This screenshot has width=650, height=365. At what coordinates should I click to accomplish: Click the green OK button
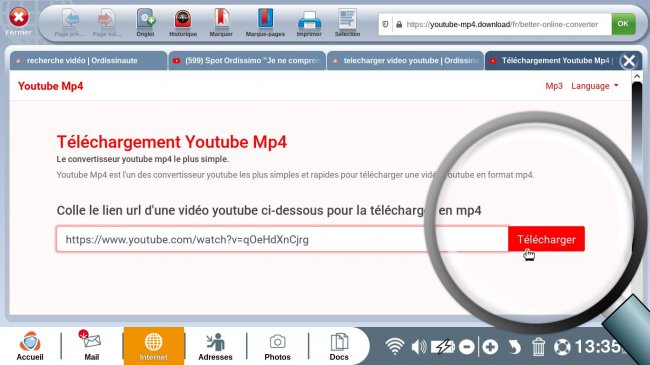(x=623, y=24)
